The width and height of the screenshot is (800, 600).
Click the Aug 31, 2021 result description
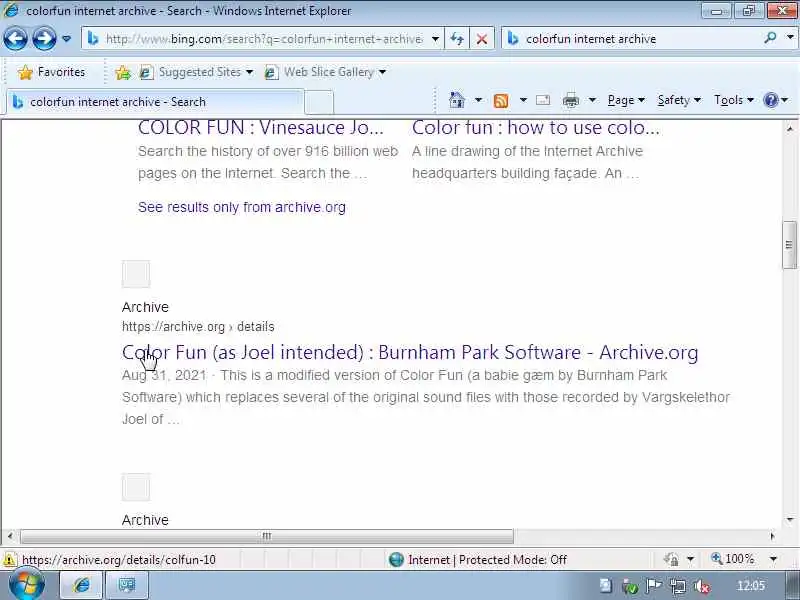(x=426, y=397)
